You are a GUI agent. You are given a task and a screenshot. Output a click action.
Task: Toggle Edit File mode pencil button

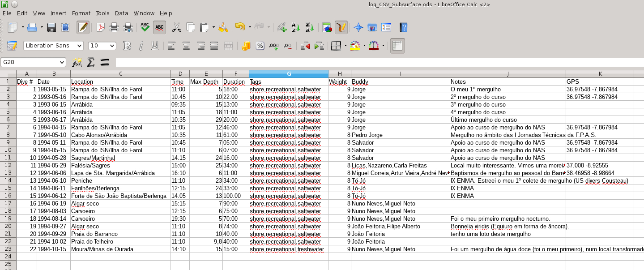pyautogui.click(x=82, y=28)
